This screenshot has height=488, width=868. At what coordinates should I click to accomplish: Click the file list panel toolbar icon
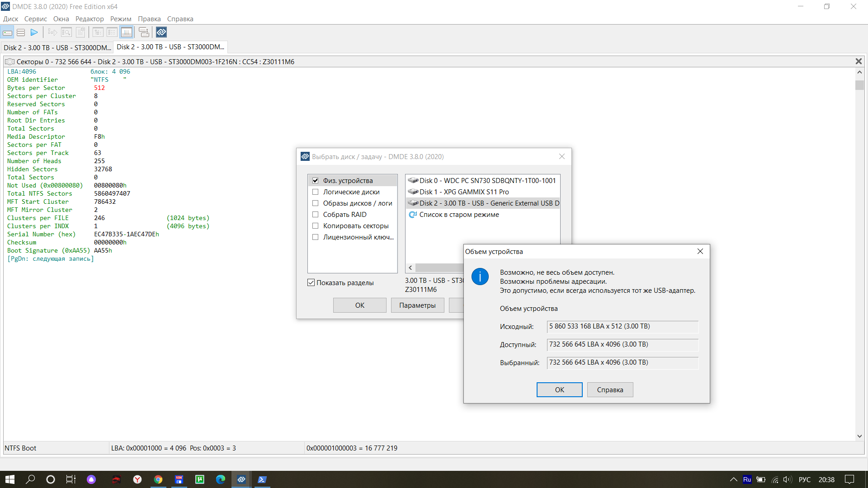tap(112, 32)
